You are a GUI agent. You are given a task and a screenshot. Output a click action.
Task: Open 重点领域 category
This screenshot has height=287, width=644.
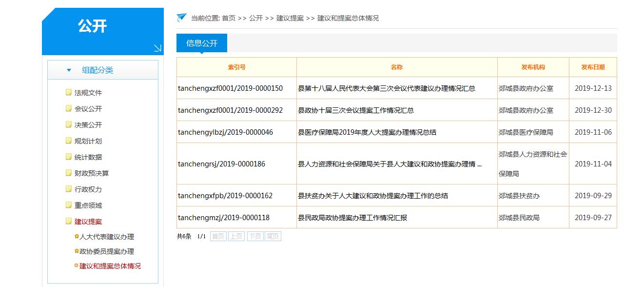pyautogui.click(x=88, y=205)
